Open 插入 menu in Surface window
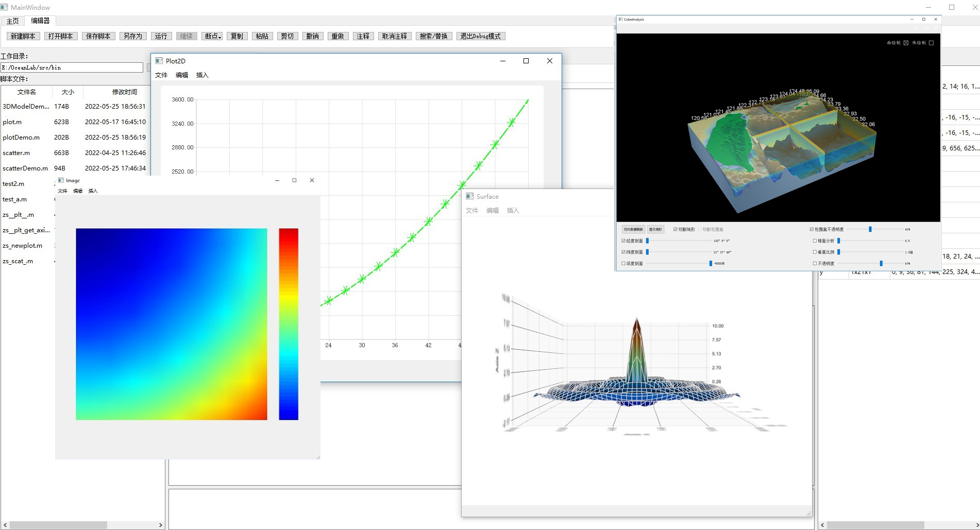This screenshot has height=530, width=980. pos(513,211)
